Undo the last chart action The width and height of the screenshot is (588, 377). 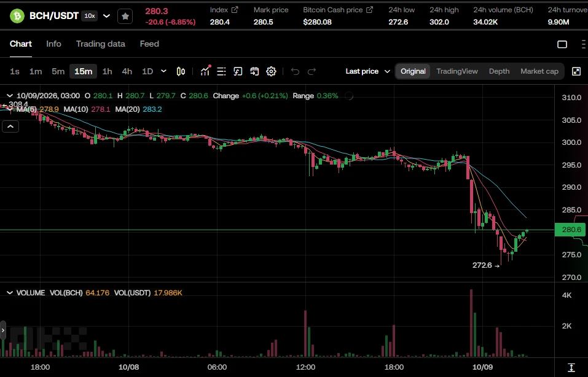[x=295, y=71]
